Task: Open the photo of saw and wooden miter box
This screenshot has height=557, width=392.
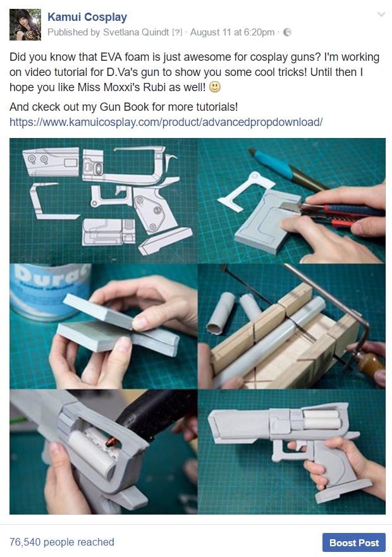Action: click(x=291, y=326)
